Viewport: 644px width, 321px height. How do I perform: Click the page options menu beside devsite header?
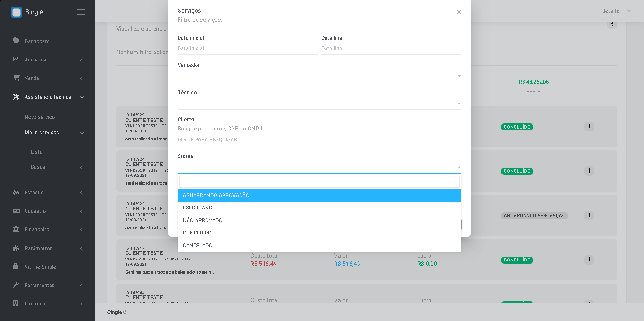[x=612, y=24]
